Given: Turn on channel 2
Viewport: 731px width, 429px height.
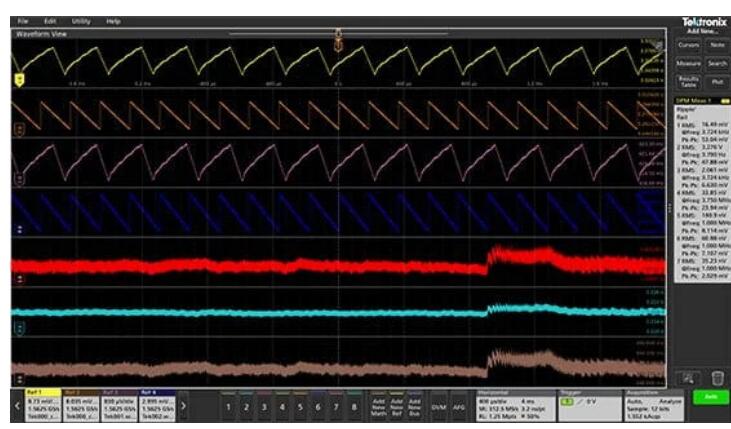Looking at the screenshot, I should 246,407.
